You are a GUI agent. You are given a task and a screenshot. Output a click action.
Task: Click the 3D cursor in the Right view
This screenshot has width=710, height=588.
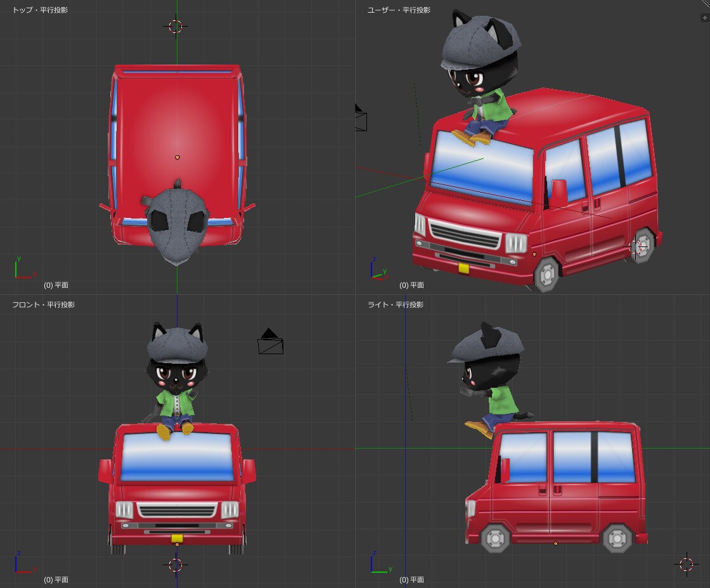(686, 564)
